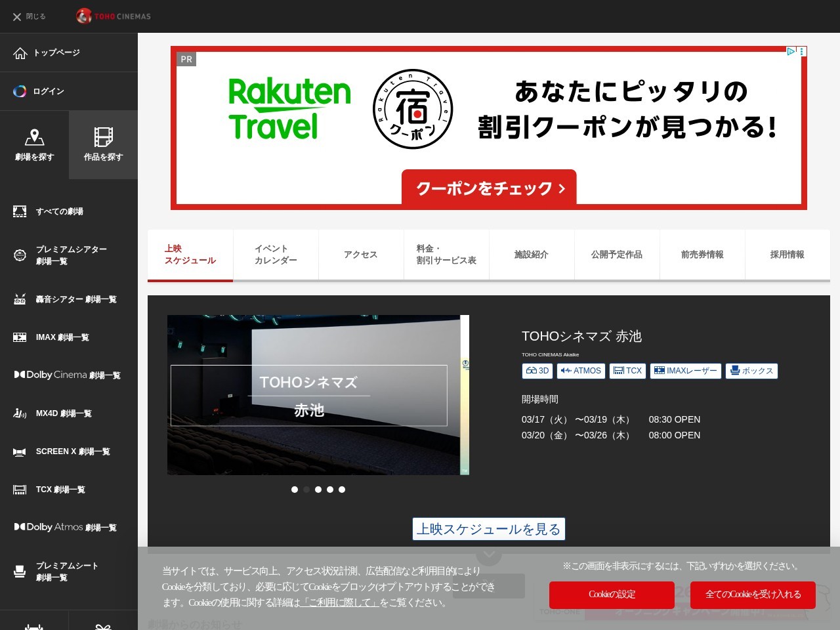Switch to the イベントカレンダー tab
The width and height of the screenshot is (840, 630).
click(276, 255)
